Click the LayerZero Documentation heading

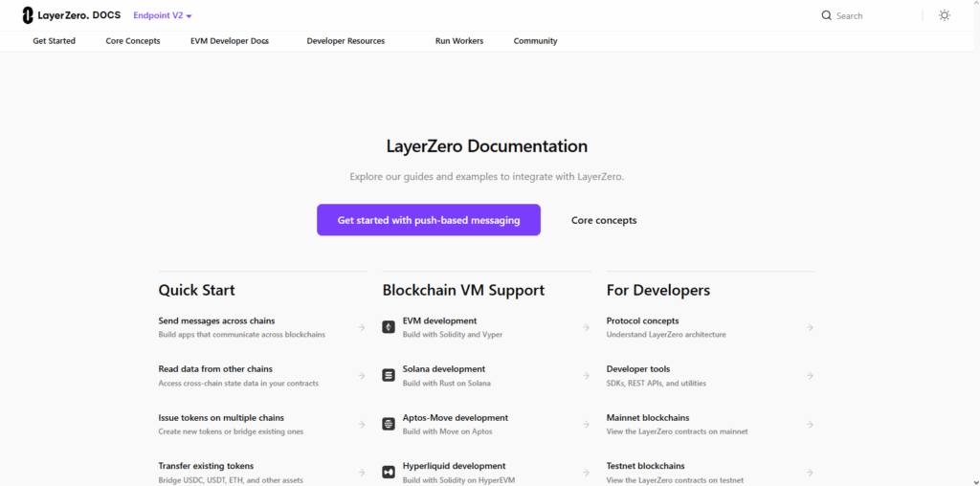(x=487, y=146)
